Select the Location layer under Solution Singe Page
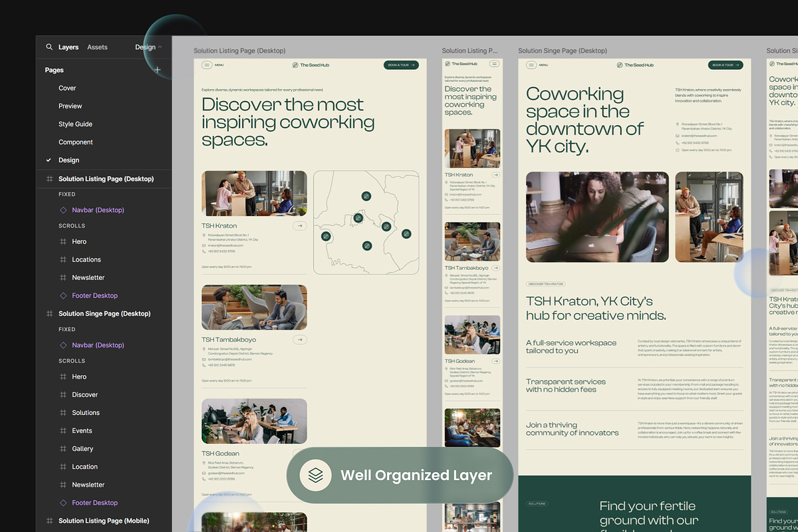Image resolution: width=798 pixels, height=532 pixels. [x=85, y=467]
